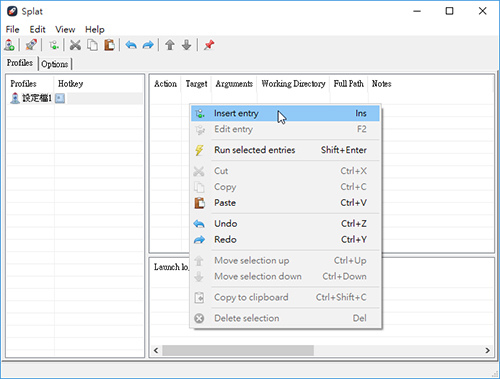Maximize the Splat window

(449, 11)
